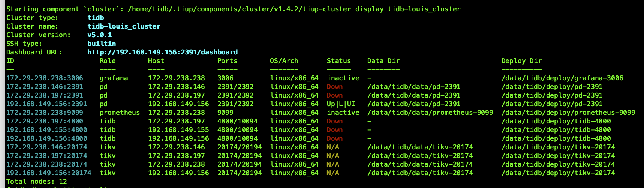The height and width of the screenshot is (188, 644).
Task: Click the /data/tidb/data/prometheus-9099 data dir
Action: (x=430, y=113)
